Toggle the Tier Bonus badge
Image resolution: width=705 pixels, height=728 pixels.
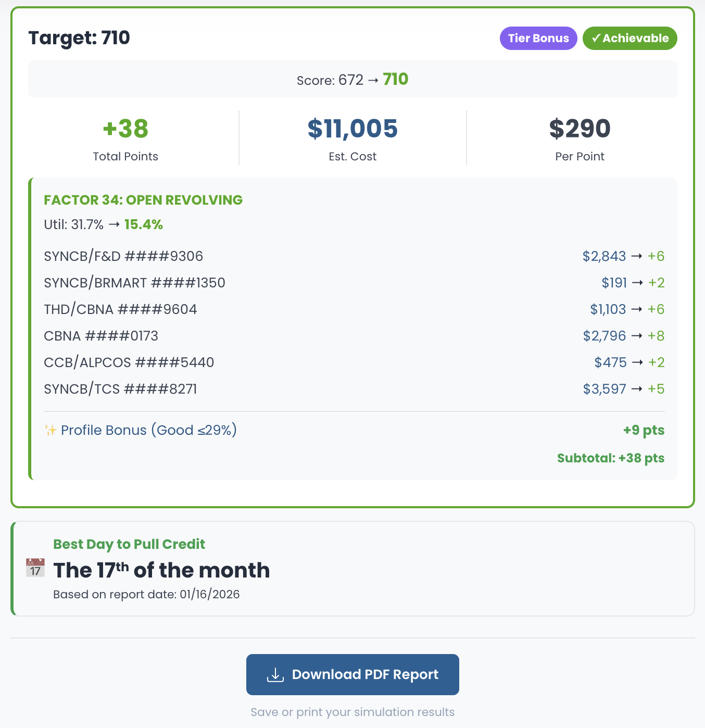538,38
